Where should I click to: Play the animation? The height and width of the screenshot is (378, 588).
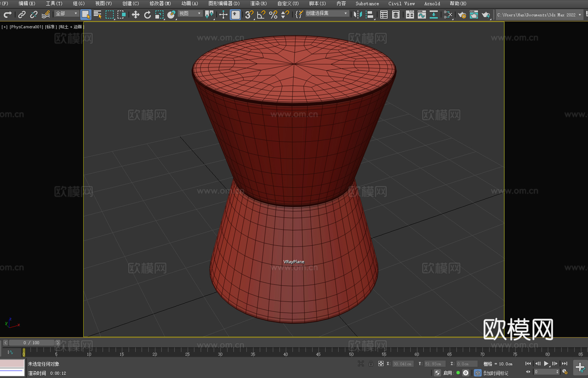(x=546, y=364)
